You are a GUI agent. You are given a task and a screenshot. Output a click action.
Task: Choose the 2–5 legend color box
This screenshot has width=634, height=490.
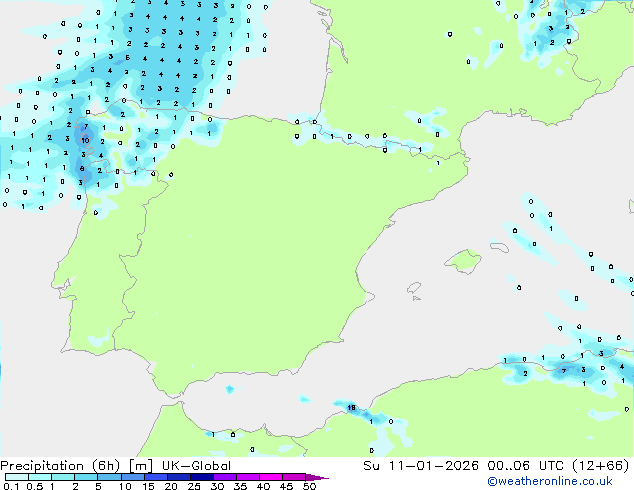(86, 477)
